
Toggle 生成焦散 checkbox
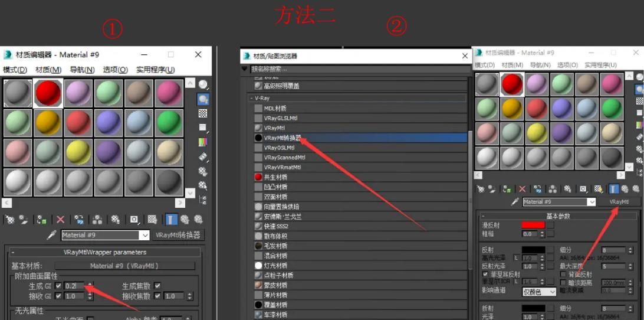click(x=157, y=285)
